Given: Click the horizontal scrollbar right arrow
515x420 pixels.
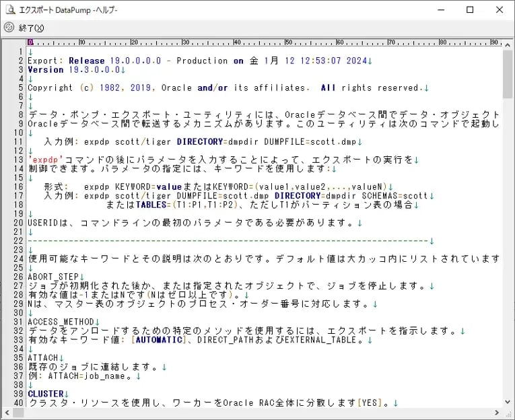Looking at the screenshot, I should click(x=497, y=413).
